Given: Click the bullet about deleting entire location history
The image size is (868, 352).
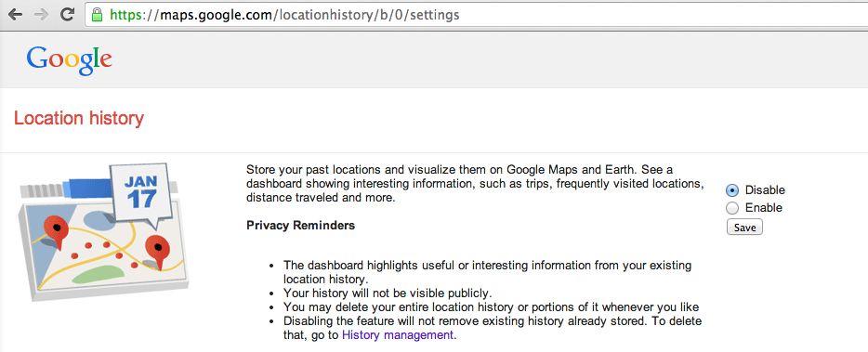Looking at the screenshot, I should pos(491,306).
